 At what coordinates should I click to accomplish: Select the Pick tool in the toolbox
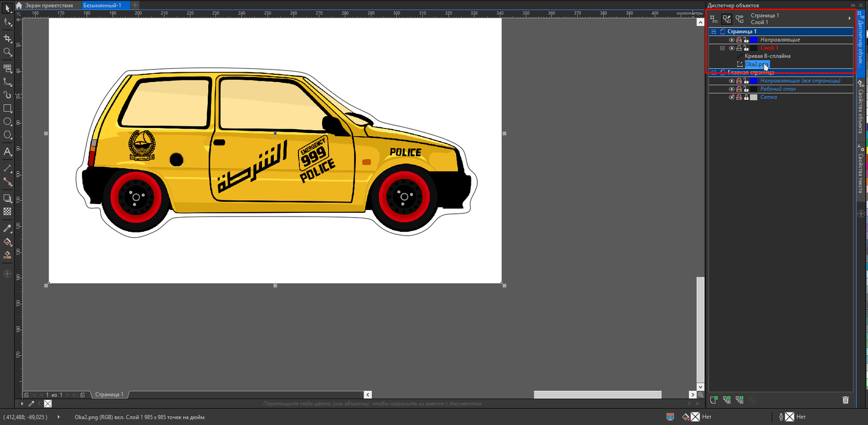8,9
